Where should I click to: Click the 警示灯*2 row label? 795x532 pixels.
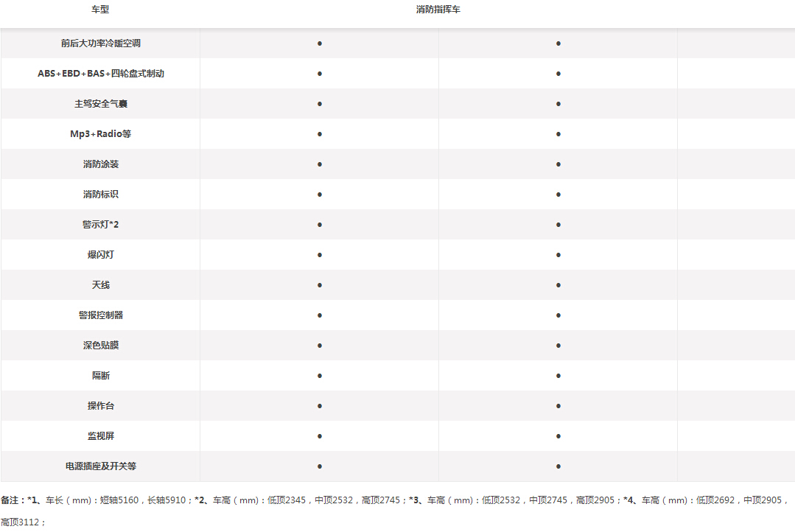[x=100, y=225]
